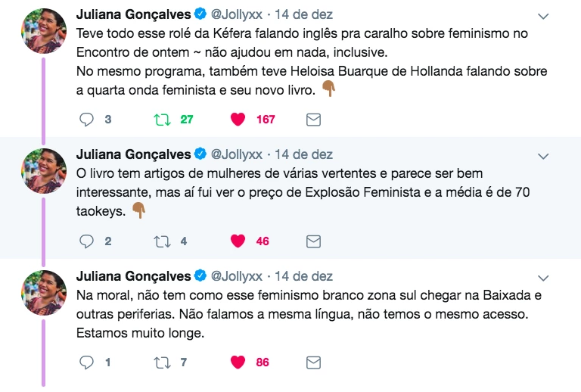Reply to the Explosão Feminista book tweet
This screenshot has height=392, width=581.
(87, 241)
